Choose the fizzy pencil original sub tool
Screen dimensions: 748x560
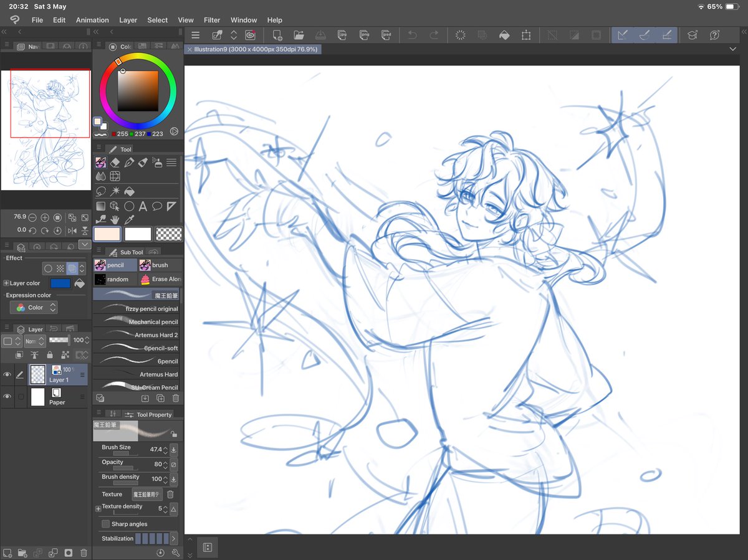pos(137,308)
